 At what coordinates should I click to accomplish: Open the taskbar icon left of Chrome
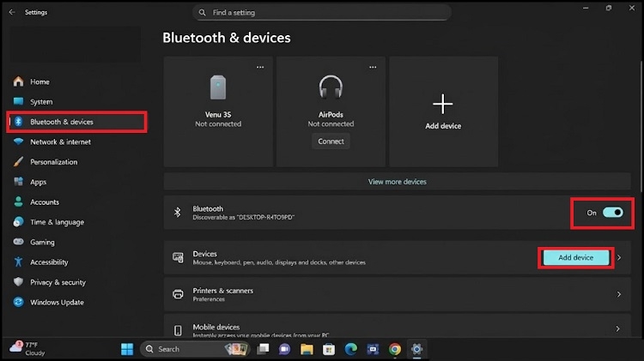[373, 349]
